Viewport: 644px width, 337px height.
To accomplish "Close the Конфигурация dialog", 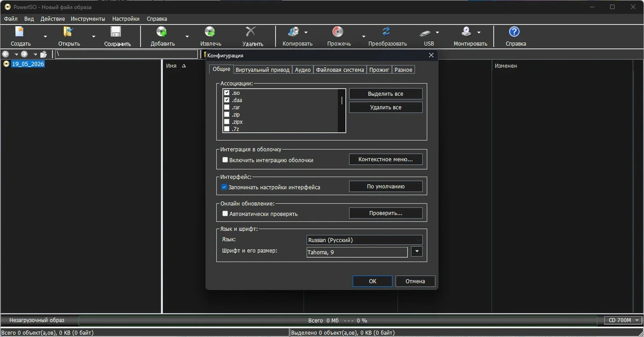I will coord(431,55).
